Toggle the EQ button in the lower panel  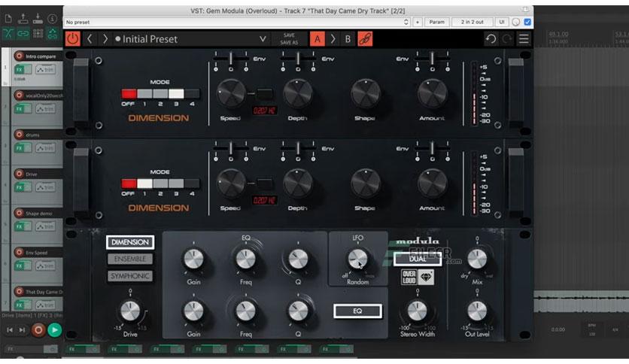tap(357, 311)
